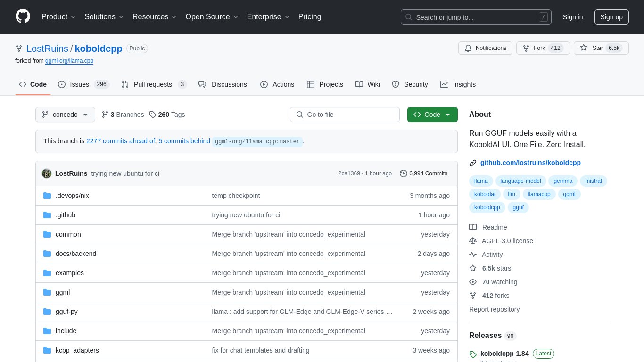Click the release tag icon for koboldcpp-1.84
Image resolution: width=644 pixels, height=362 pixels.
click(473, 354)
